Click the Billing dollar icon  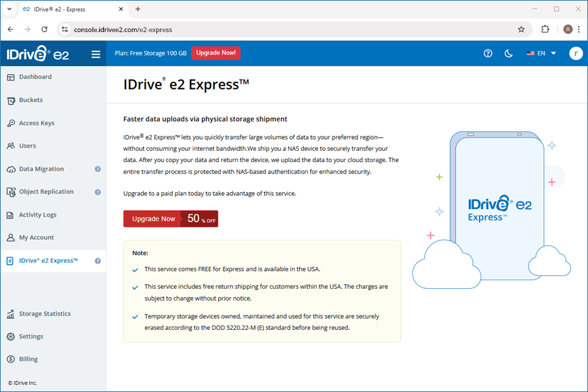coord(10,359)
